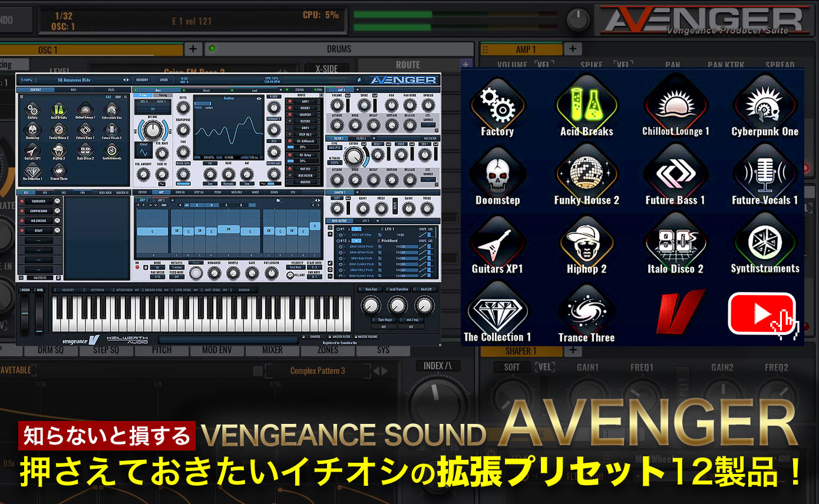Viewport: 819px width, 504px height.
Task: Click the Bass Fuzz macro knob
Action: tap(370, 305)
